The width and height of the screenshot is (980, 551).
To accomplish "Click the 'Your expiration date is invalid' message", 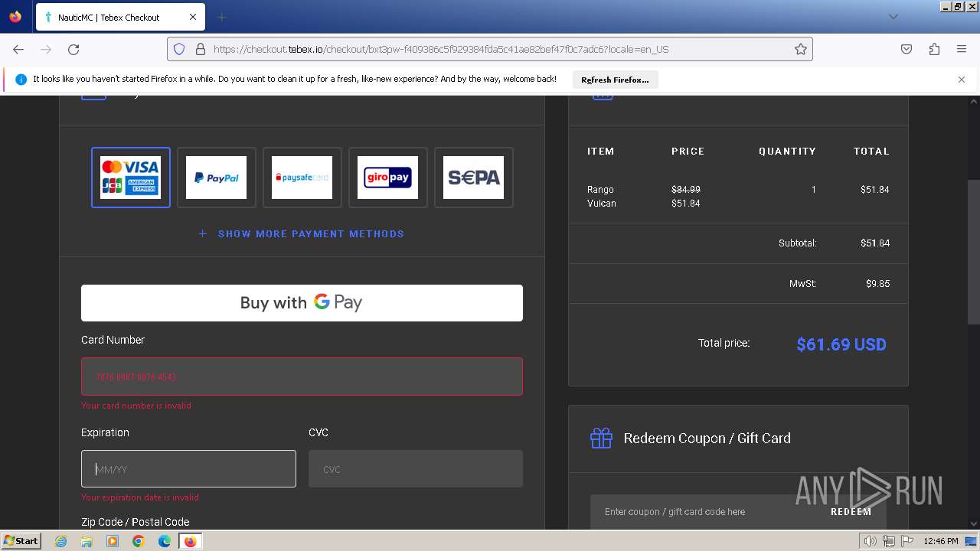I will pyautogui.click(x=140, y=497).
